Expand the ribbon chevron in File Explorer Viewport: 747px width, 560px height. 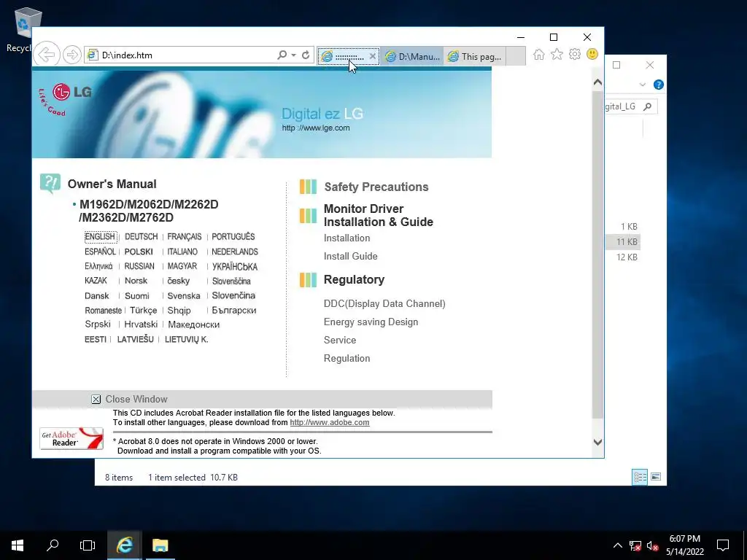click(642, 85)
